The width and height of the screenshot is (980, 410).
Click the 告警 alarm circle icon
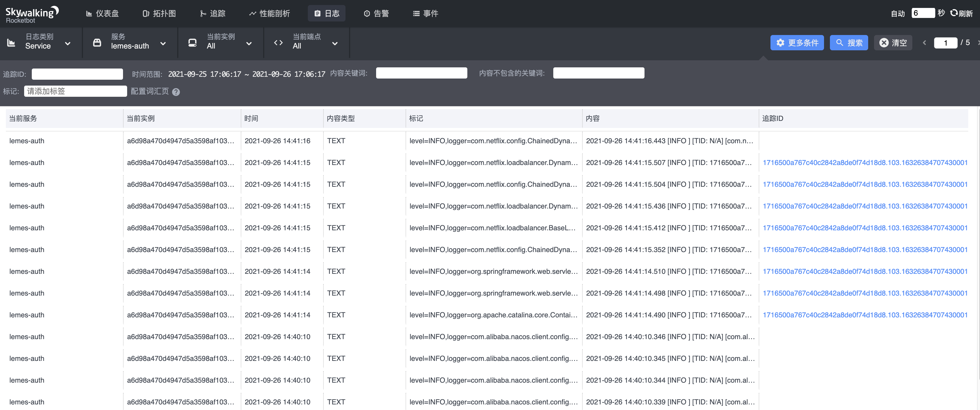[x=367, y=14]
